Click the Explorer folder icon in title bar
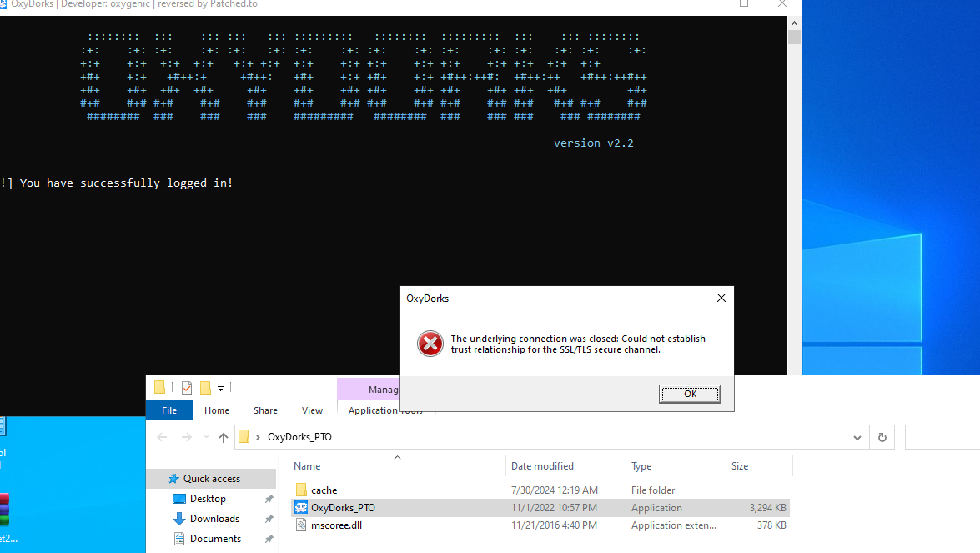The height and width of the screenshot is (553, 980). 159,387
